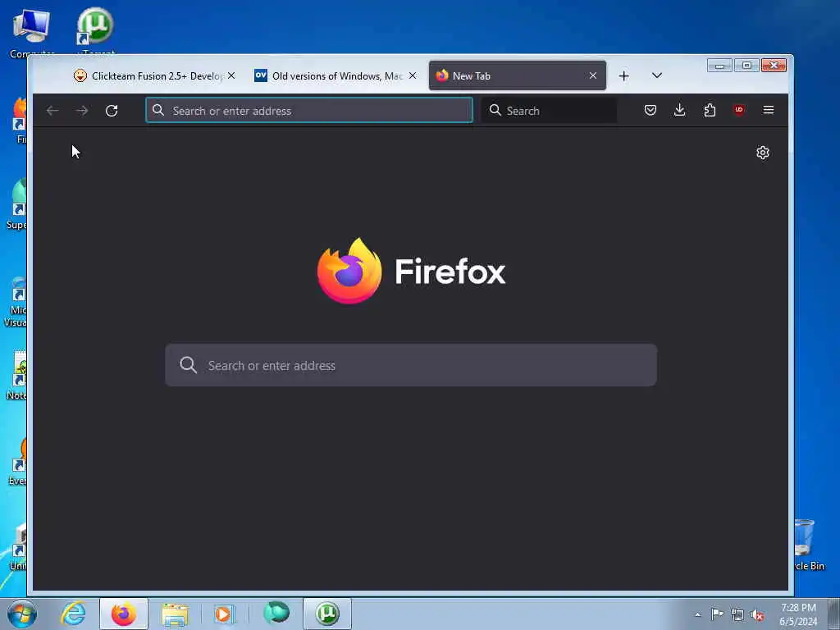Go forward using the forward arrow

[82, 111]
